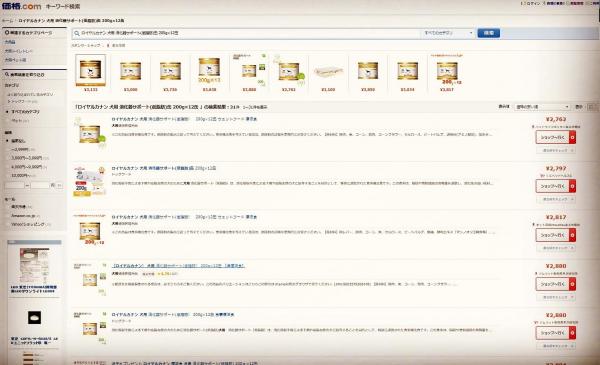Click the blue 検索 search button
The width and height of the screenshot is (600, 365).
point(489,33)
